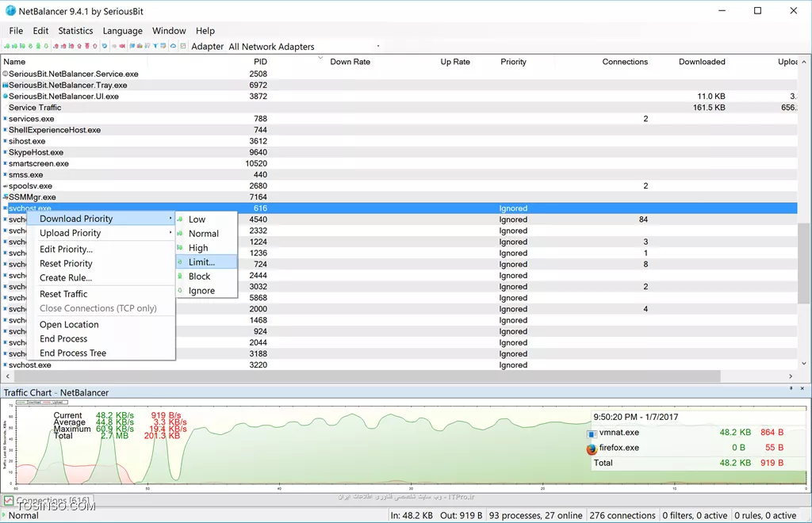Set download priority low via green toolbar icon
The image size is (812, 523).
click(x=6, y=46)
